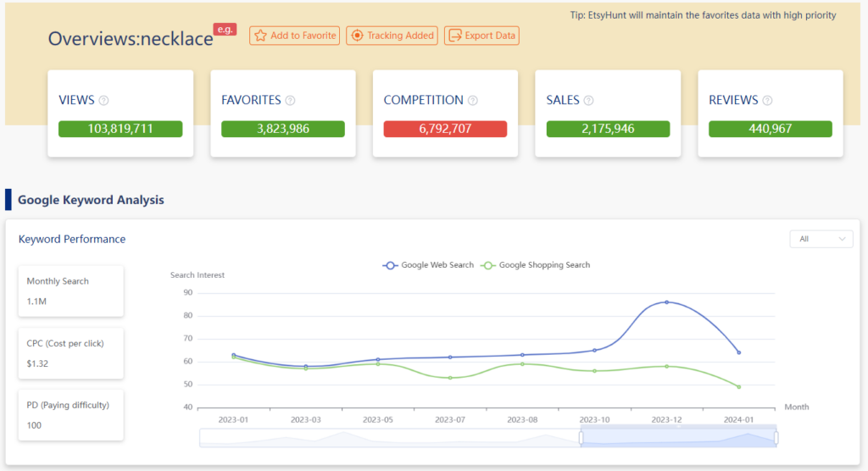Click the help icon beside FAVORITES

290,101
